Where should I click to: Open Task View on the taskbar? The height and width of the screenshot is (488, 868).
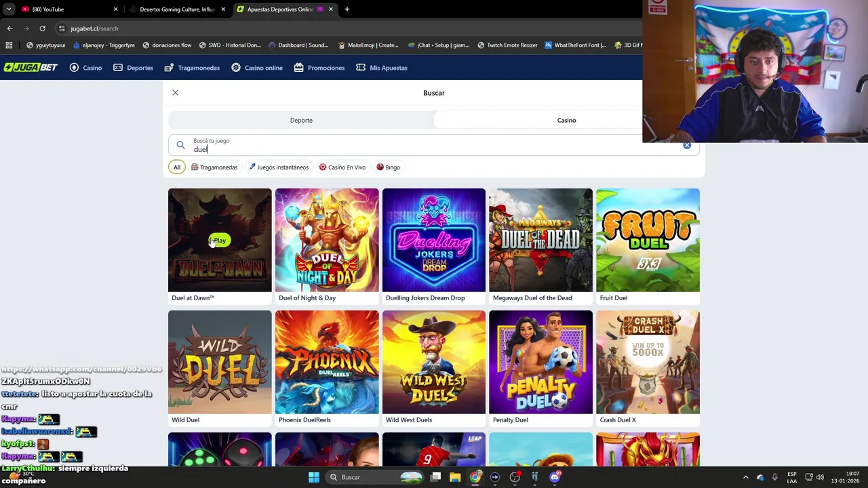[x=435, y=477]
